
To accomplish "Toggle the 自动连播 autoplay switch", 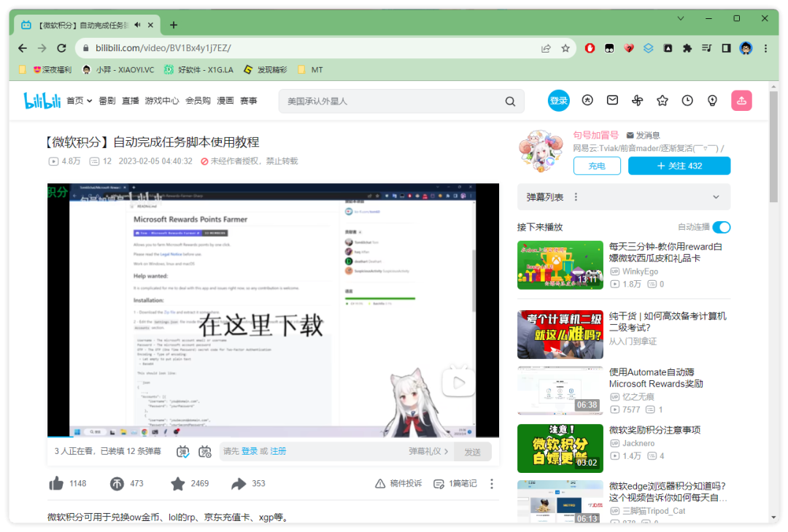I will click(x=722, y=227).
